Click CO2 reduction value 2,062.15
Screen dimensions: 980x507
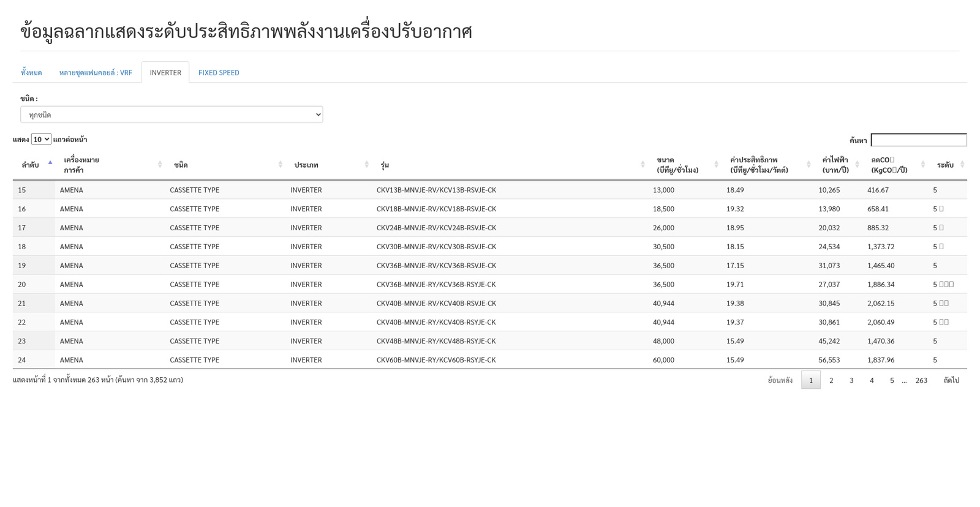tap(881, 303)
